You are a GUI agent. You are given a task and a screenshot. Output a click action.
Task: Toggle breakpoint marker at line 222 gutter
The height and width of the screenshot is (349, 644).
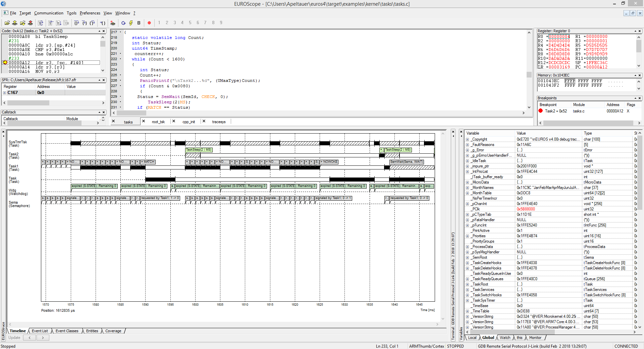click(121, 59)
